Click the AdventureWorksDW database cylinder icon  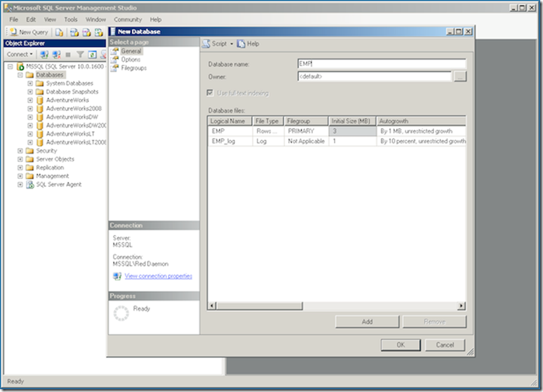pyautogui.click(x=40, y=117)
